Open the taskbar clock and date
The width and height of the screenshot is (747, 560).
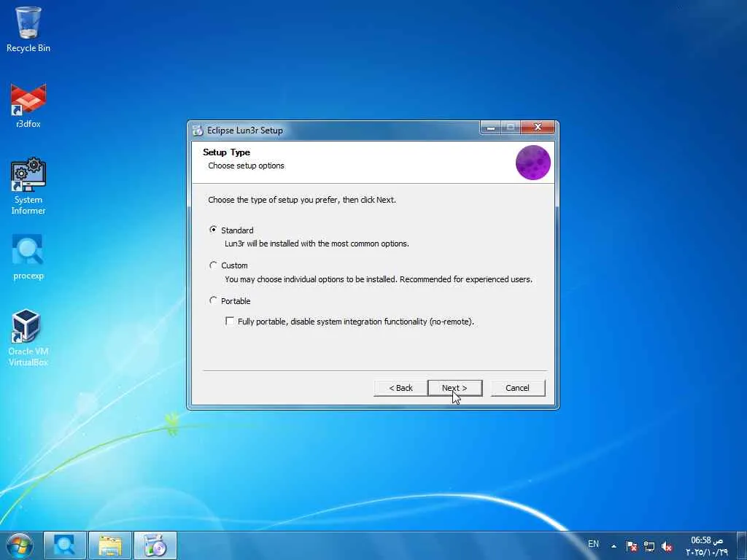(x=706, y=546)
